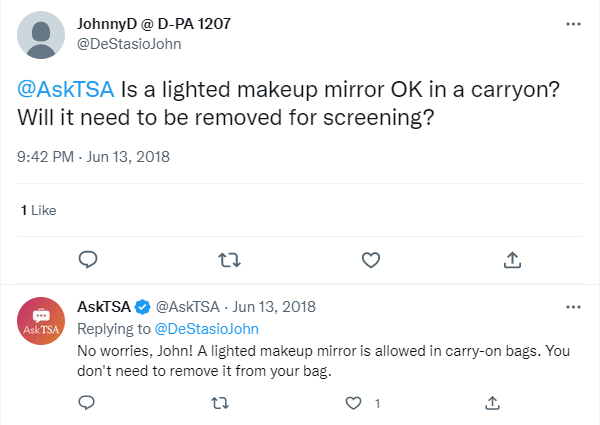
Task: Retweet the AskTSA reply
Action: (x=220, y=403)
